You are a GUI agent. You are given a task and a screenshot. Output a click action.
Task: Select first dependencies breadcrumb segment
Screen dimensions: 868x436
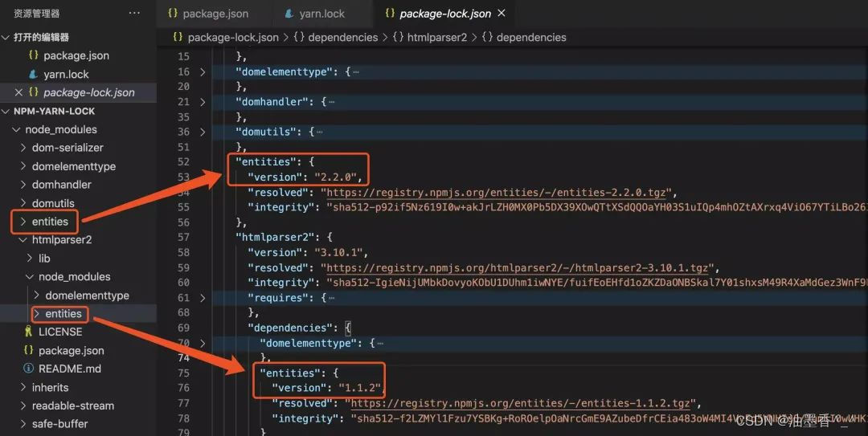point(342,37)
